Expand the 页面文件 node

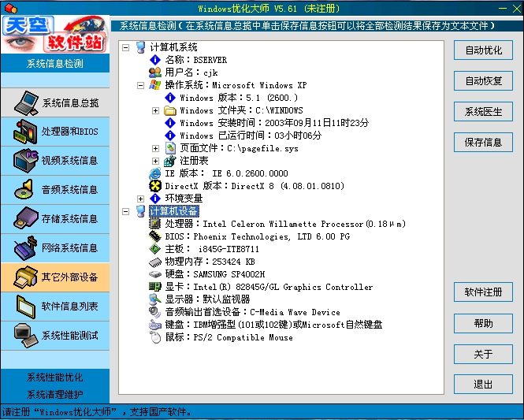(155, 148)
